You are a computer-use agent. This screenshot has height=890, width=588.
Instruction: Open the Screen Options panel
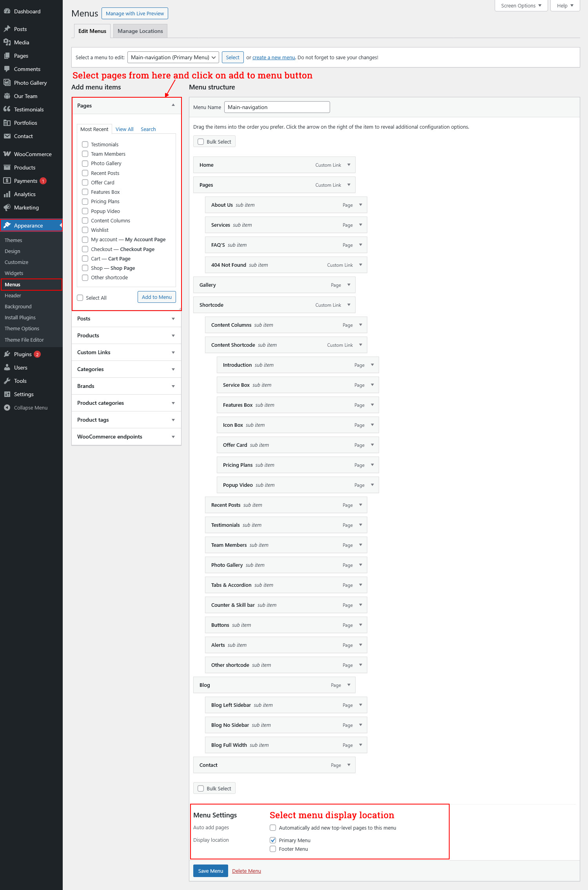(x=521, y=5)
